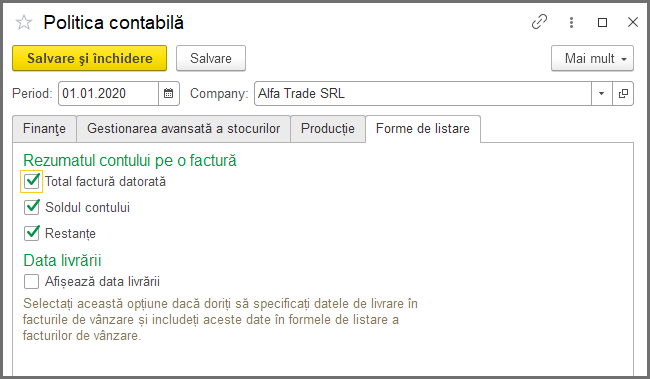Focus the Period date input field
The width and height of the screenshot is (650, 379).
[x=109, y=94]
